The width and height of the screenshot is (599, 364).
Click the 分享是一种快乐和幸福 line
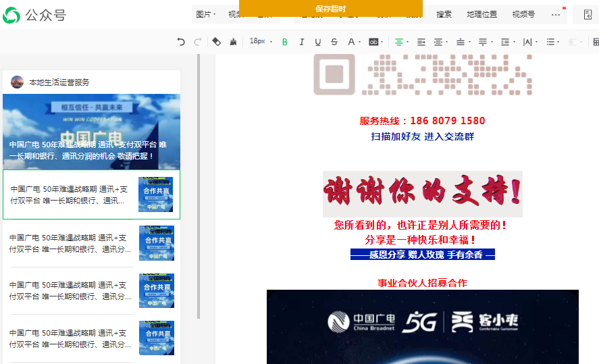pyautogui.click(x=420, y=240)
